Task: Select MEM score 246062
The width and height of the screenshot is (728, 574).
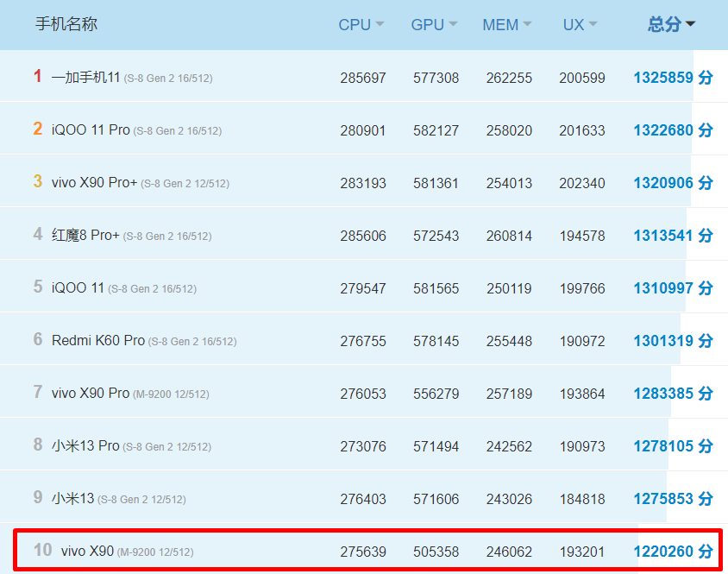Action: click(x=509, y=552)
